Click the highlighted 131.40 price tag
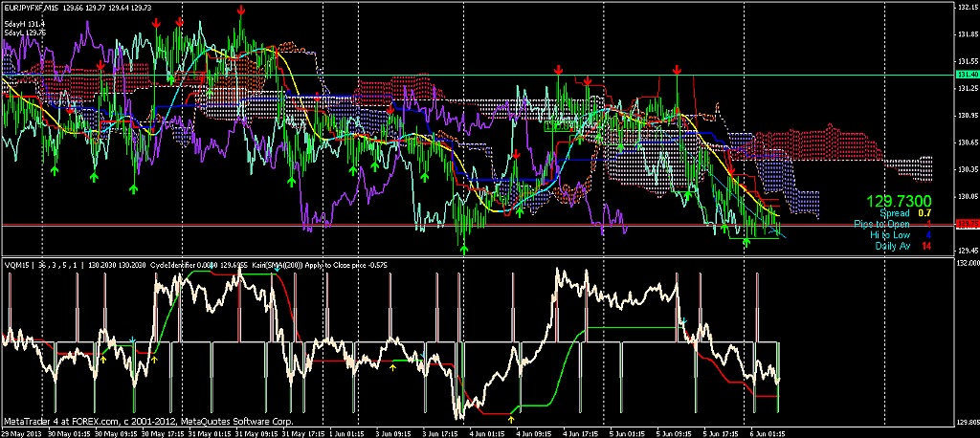Viewport: 980px width, 438px height. tap(968, 75)
